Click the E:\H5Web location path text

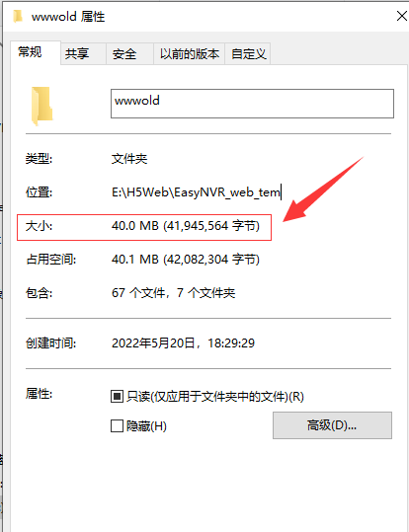(196, 192)
